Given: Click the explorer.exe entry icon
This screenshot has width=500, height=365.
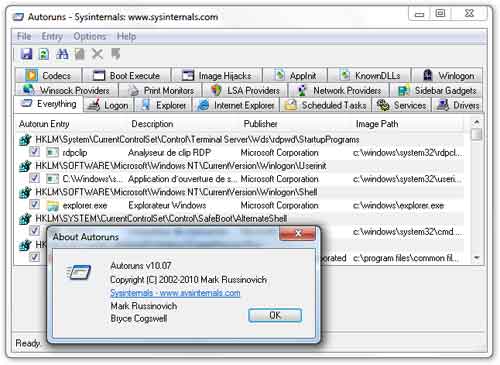Looking at the screenshot, I should [53, 205].
